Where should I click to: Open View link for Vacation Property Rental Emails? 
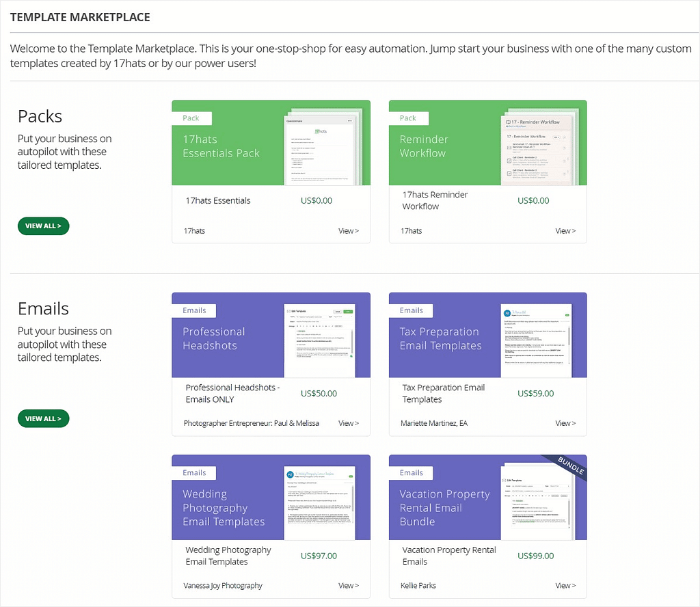pos(565,586)
